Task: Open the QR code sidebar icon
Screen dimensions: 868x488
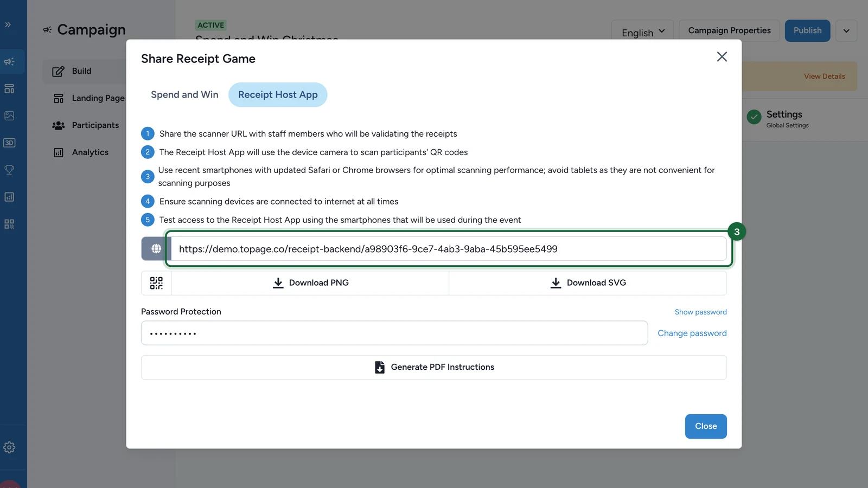Action: pos(9,224)
